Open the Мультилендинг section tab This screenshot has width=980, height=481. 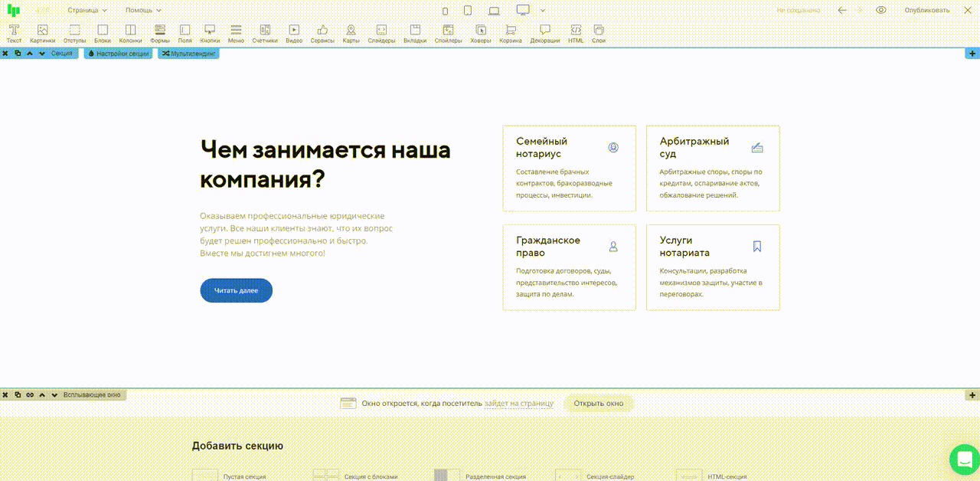[x=188, y=54]
